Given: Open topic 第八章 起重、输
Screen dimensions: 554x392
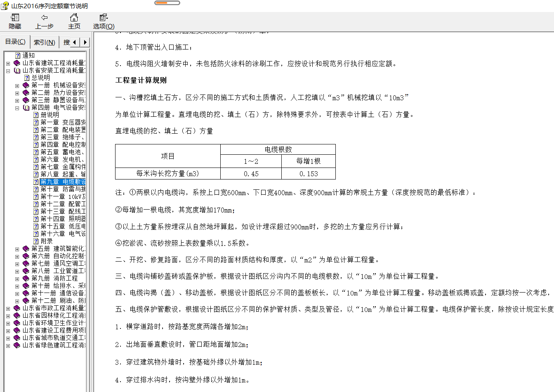Looking at the screenshot, I should [63, 174].
